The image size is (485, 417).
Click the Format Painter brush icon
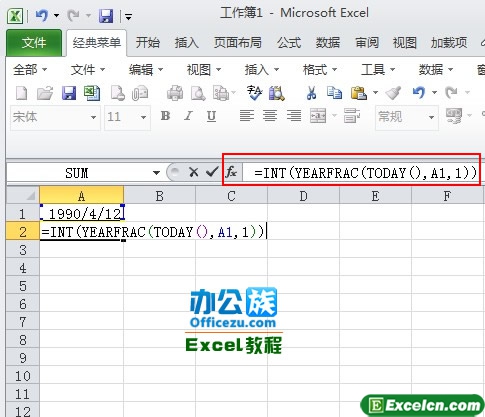[393, 93]
